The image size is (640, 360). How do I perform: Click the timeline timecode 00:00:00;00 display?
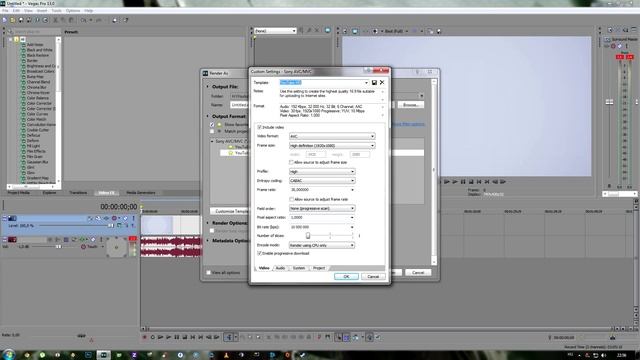point(119,207)
